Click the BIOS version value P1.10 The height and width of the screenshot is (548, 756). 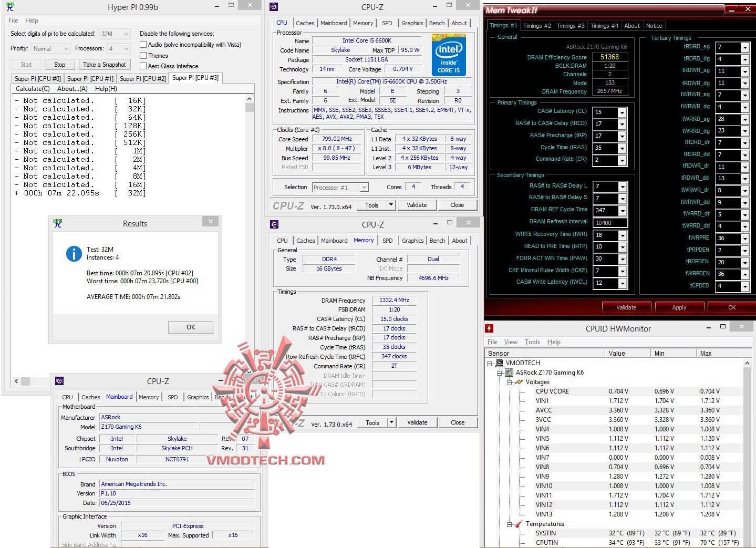[177, 493]
